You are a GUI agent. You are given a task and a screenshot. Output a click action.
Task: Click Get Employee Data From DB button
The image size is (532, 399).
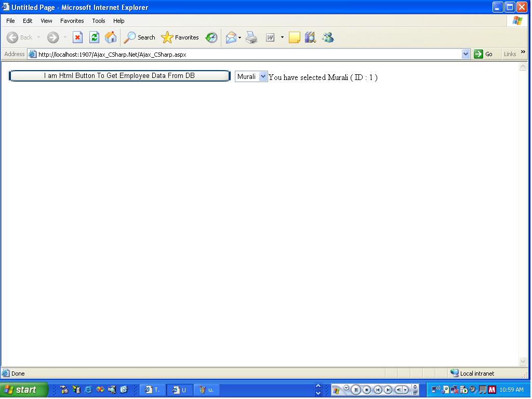click(119, 76)
